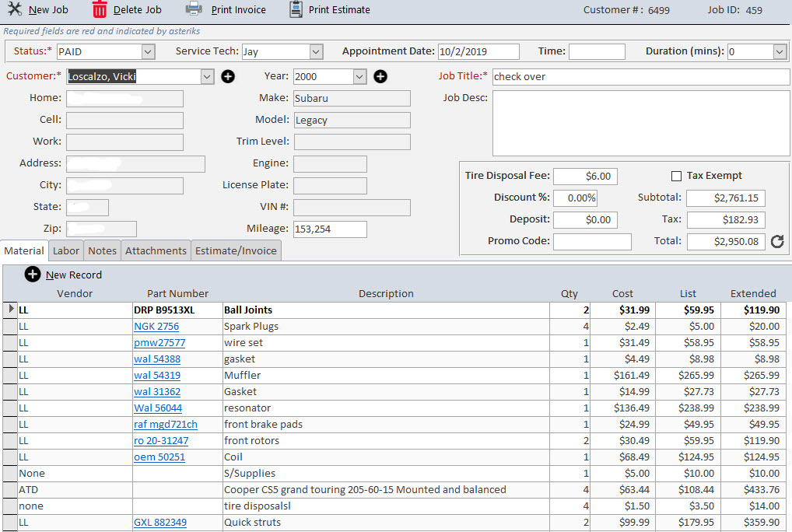Open the Attachments tab
The height and width of the screenshot is (532, 792).
click(156, 250)
